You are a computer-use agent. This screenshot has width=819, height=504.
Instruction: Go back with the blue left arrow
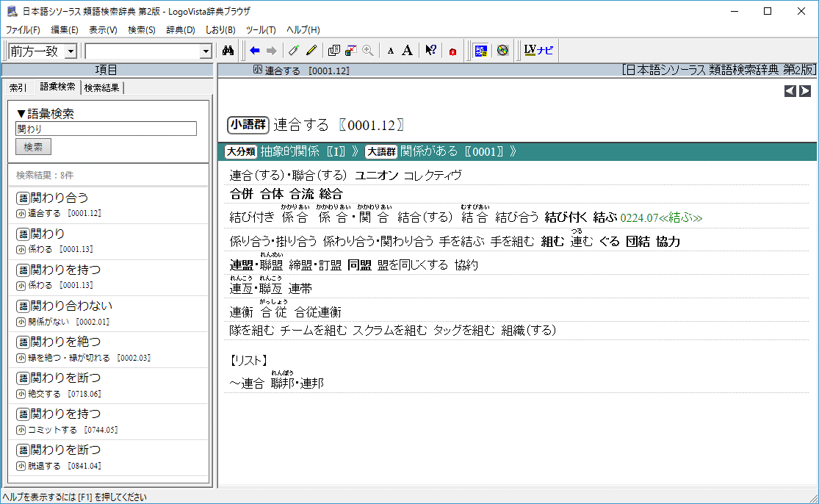click(x=255, y=51)
